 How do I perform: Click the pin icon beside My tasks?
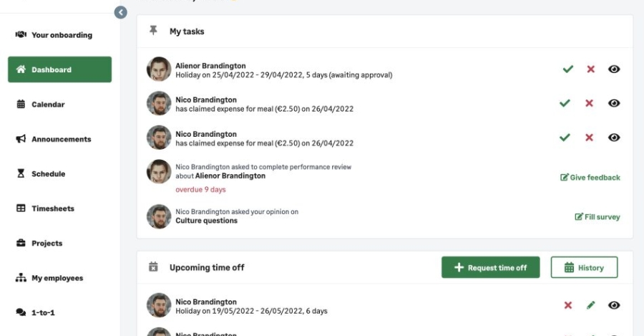pos(153,32)
